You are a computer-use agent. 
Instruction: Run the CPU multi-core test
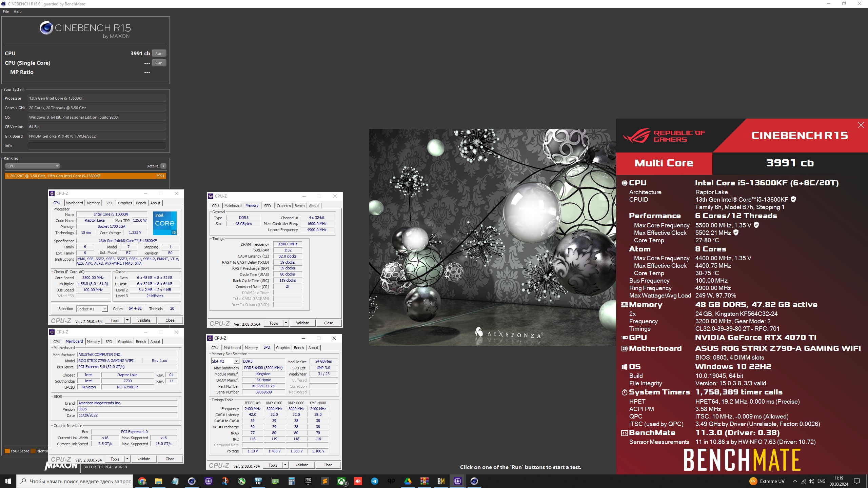click(159, 54)
